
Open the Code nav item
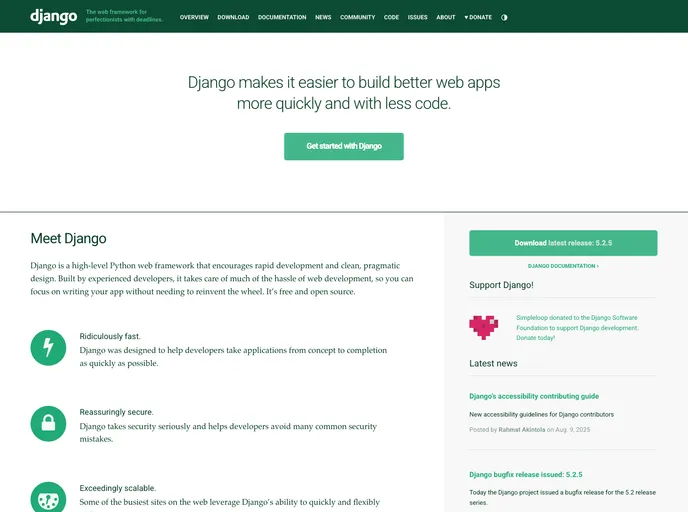click(x=391, y=18)
